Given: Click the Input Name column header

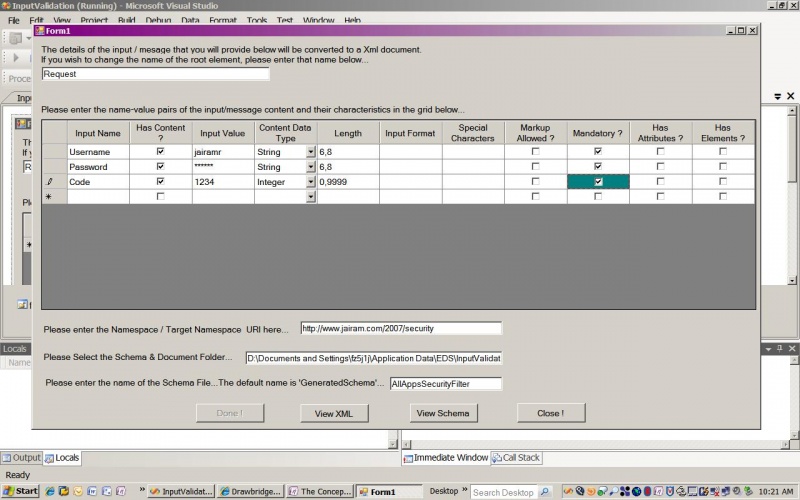Looking at the screenshot, I should (98, 133).
